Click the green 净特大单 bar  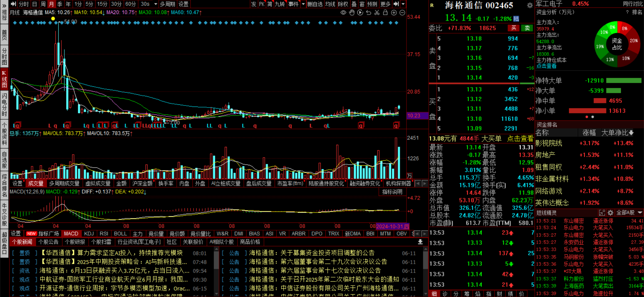(624, 81)
